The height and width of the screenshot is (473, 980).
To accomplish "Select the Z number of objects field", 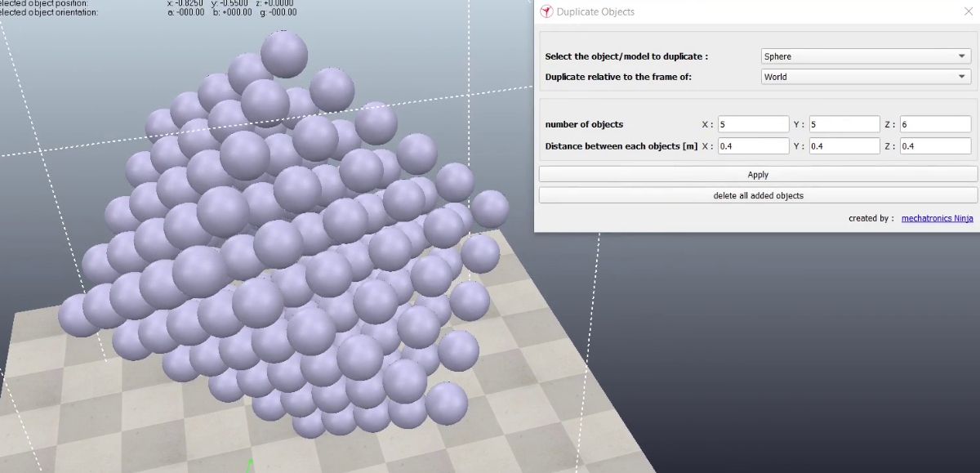I will click(x=934, y=124).
